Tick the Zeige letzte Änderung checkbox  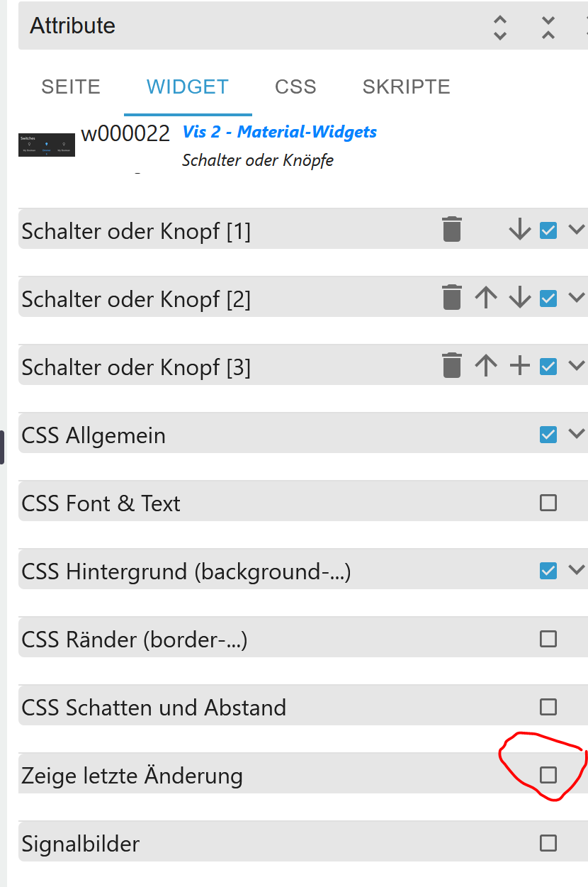[548, 775]
